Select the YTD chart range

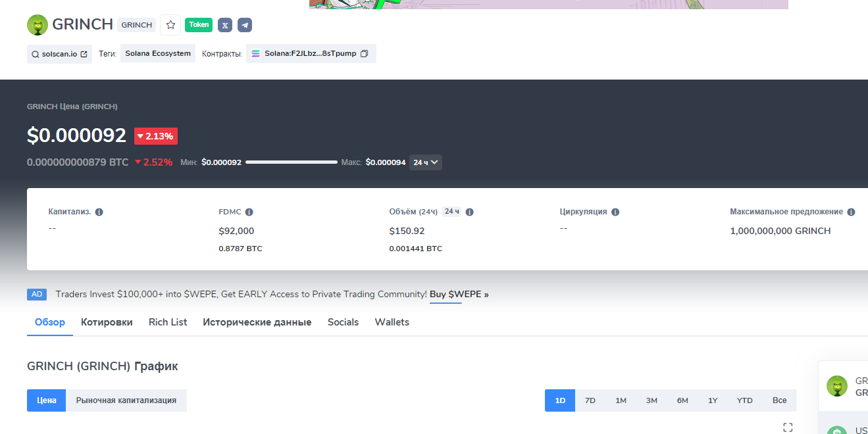(745, 400)
